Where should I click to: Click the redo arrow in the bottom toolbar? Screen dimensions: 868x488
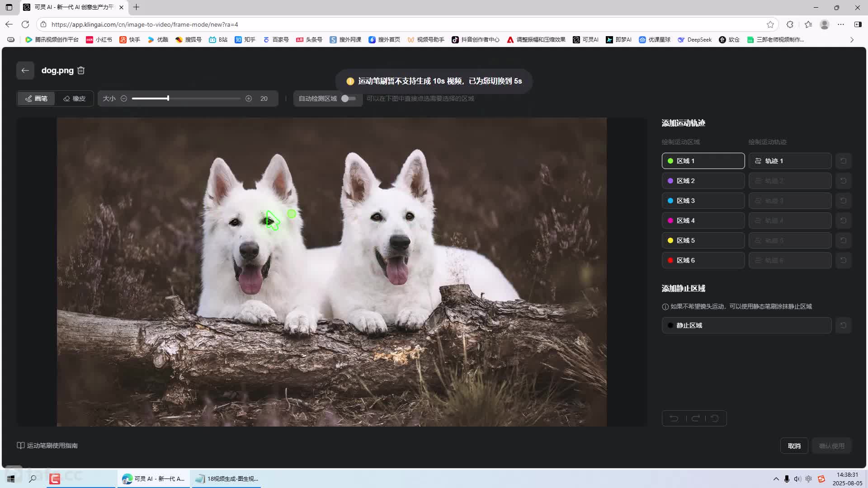(696, 418)
